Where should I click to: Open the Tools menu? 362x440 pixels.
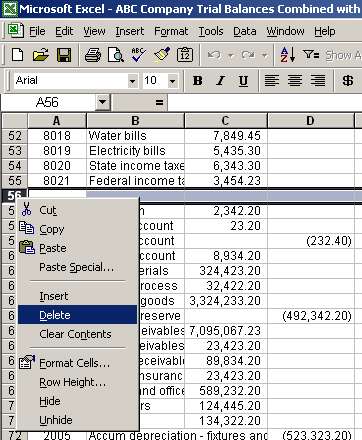[211, 31]
